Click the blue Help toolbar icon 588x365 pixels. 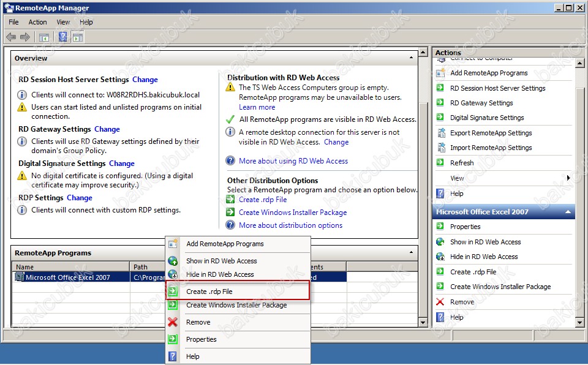62,37
